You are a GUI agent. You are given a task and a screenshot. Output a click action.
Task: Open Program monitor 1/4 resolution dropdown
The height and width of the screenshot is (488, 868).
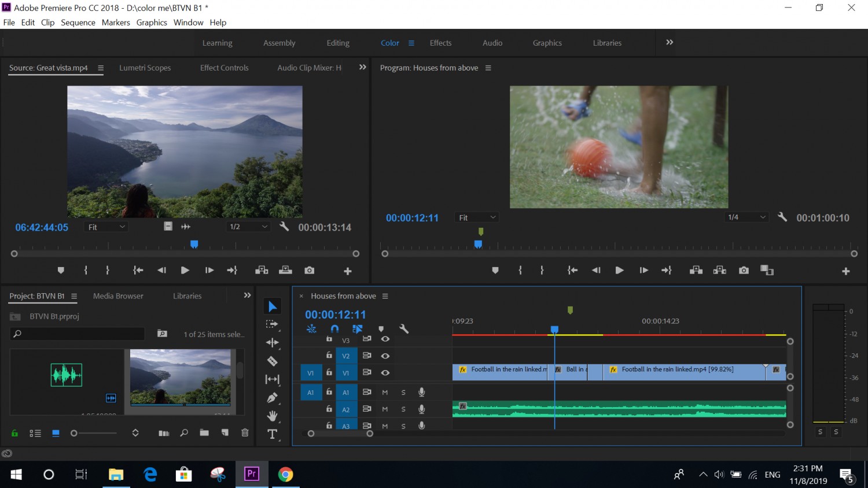pos(746,217)
